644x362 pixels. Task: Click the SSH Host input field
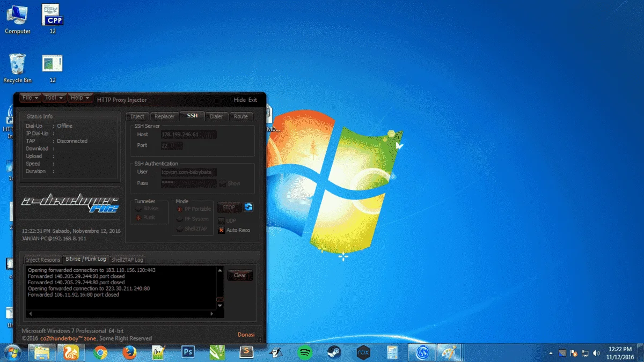[188, 135]
